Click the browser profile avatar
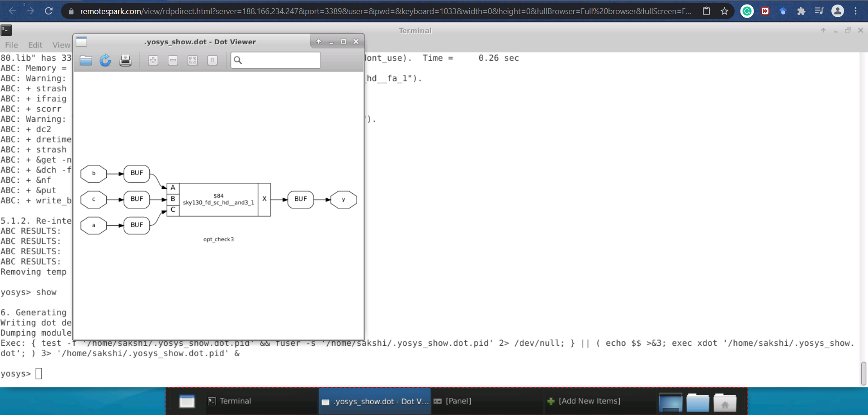Image resolution: width=868 pixels, height=415 pixels. pyautogui.click(x=837, y=11)
